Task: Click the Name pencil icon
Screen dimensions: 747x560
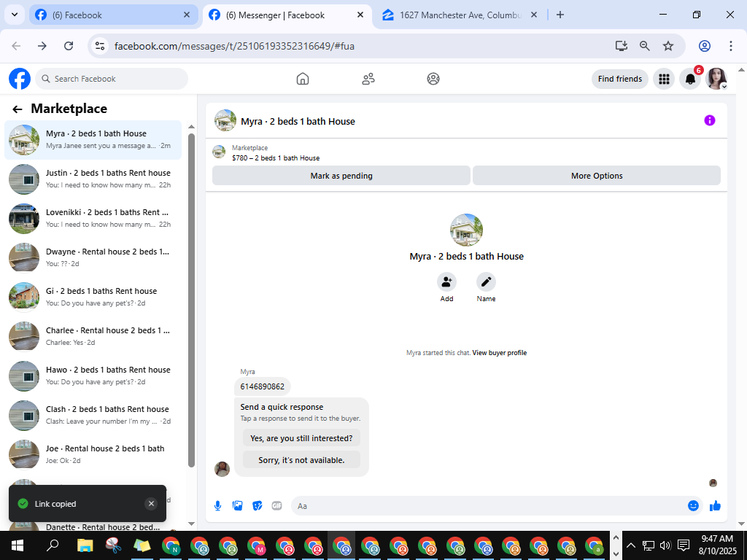Action: click(486, 282)
